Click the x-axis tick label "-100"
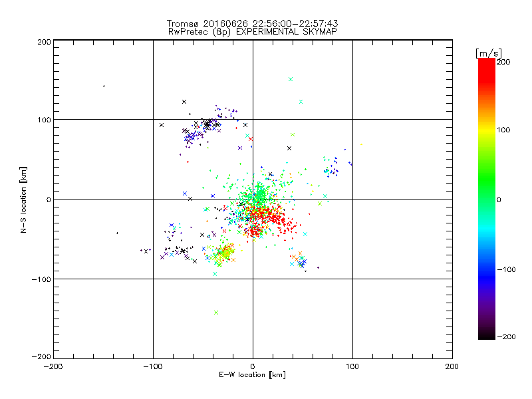532x399 pixels. 153,366
